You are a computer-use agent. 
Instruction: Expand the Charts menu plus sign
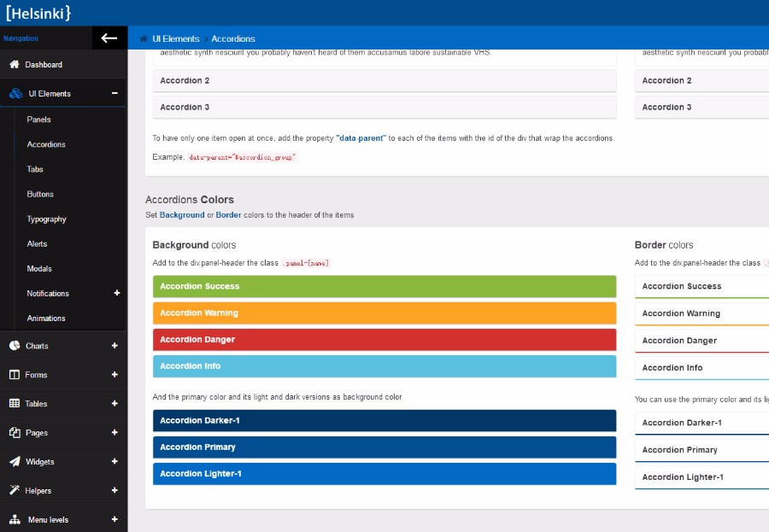(x=114, y=346)
